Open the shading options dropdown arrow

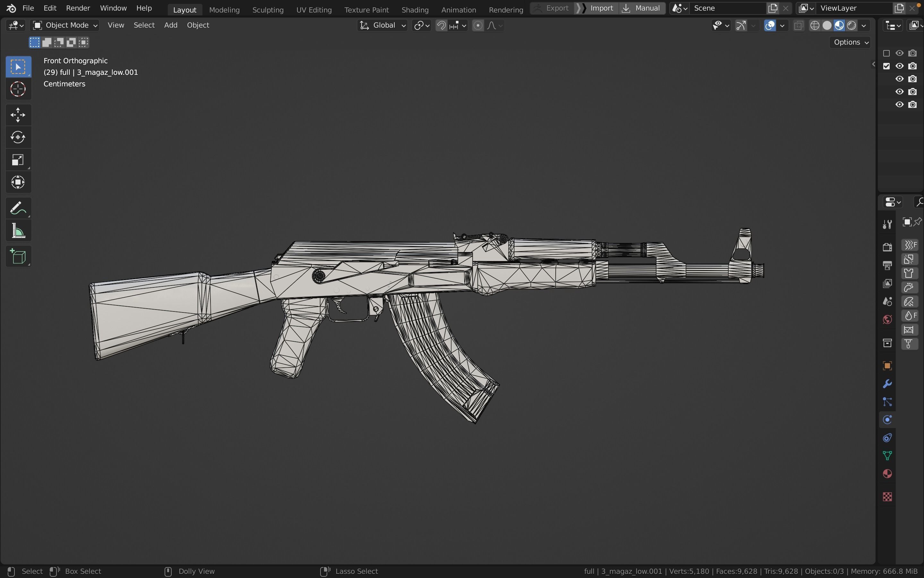[864, 26]
